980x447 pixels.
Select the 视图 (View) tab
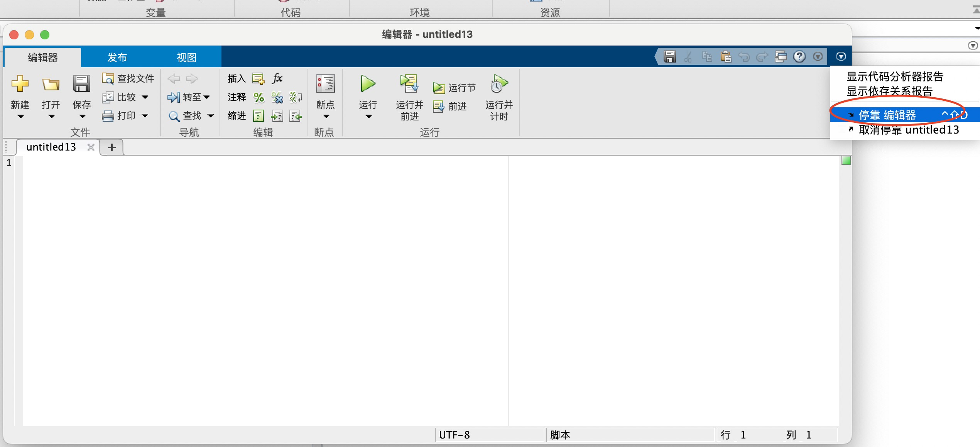pos(186,57)
